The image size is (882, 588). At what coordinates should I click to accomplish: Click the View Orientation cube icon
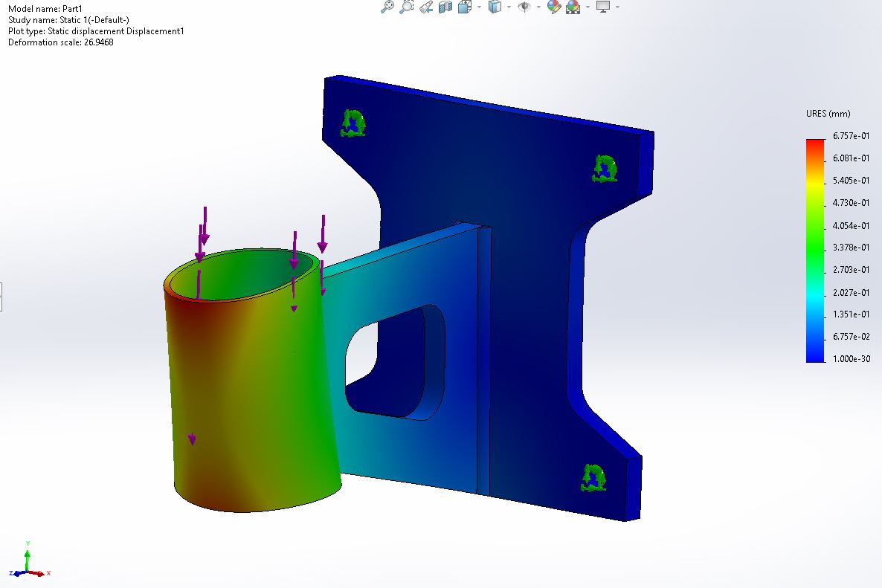click(x=464, y=7)
